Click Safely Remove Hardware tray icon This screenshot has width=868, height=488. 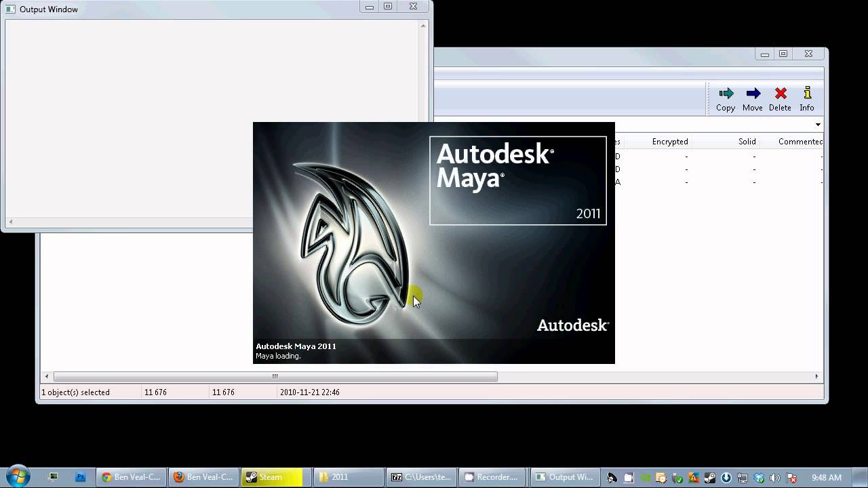677,478
